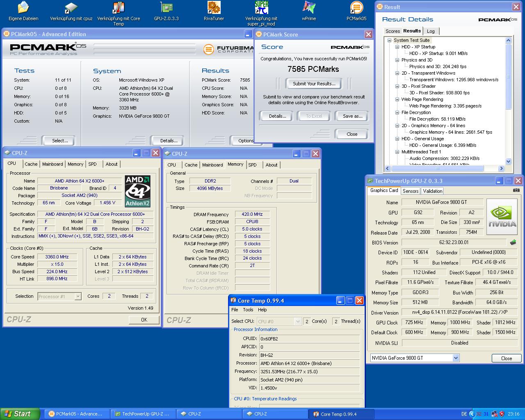This screenshot has width=525, height=420.
Task: Collapse the Multithreaded Test 1 tree node
Action: [397, 152]
